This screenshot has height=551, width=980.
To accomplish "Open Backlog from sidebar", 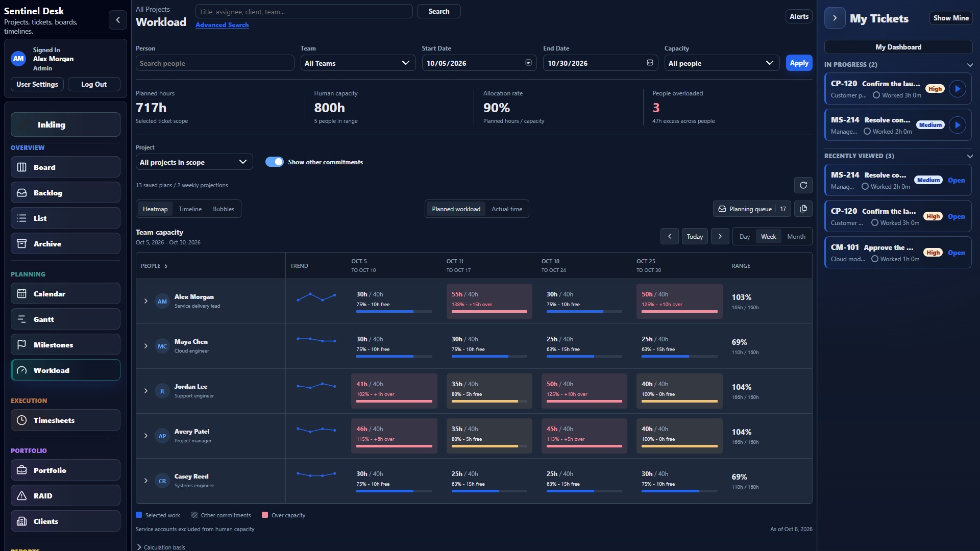I will [65, 193].
